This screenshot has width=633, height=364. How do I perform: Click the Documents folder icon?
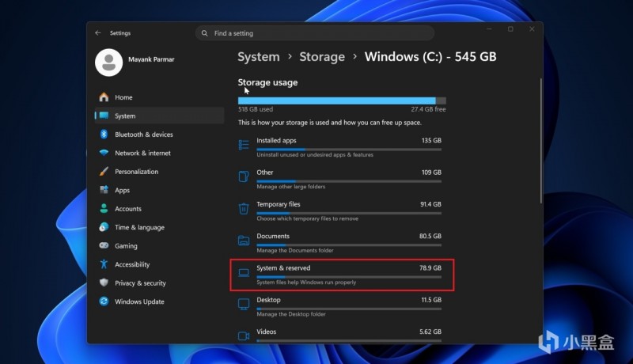tap(244, 241)
